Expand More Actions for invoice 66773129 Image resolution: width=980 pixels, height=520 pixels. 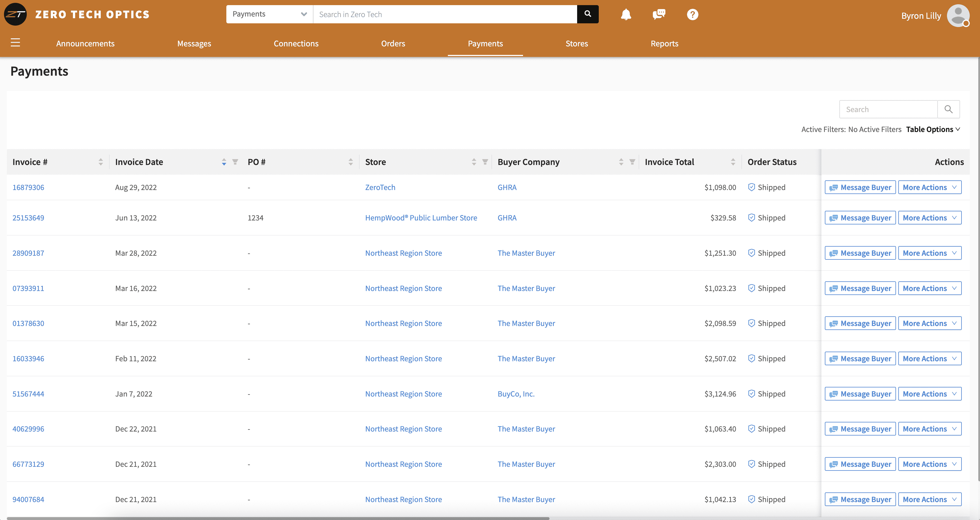929,465
